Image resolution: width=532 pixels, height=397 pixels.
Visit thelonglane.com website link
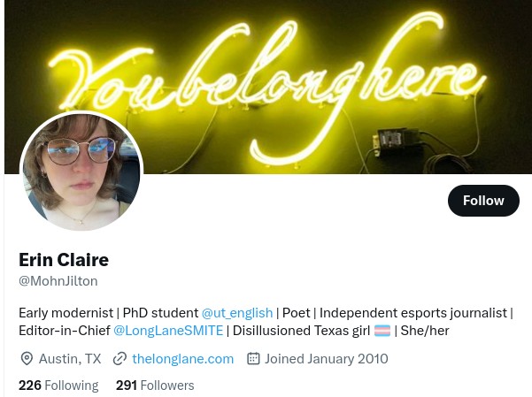click(183, 359)
